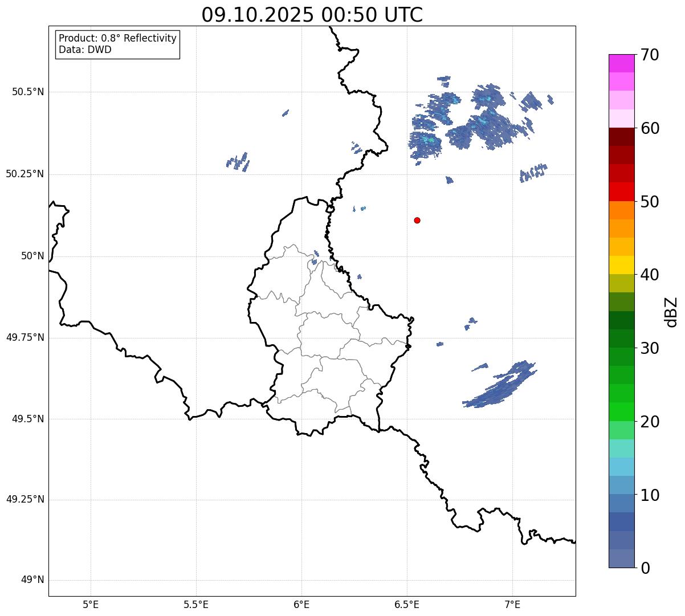685x616 pixels.
Task: Click the 50.25°N latitude label
Action: (x=25, y=174)
